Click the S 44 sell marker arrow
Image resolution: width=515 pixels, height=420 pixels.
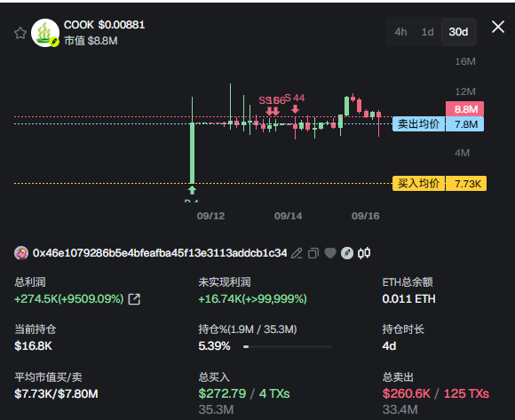click(x=296, y=109)
